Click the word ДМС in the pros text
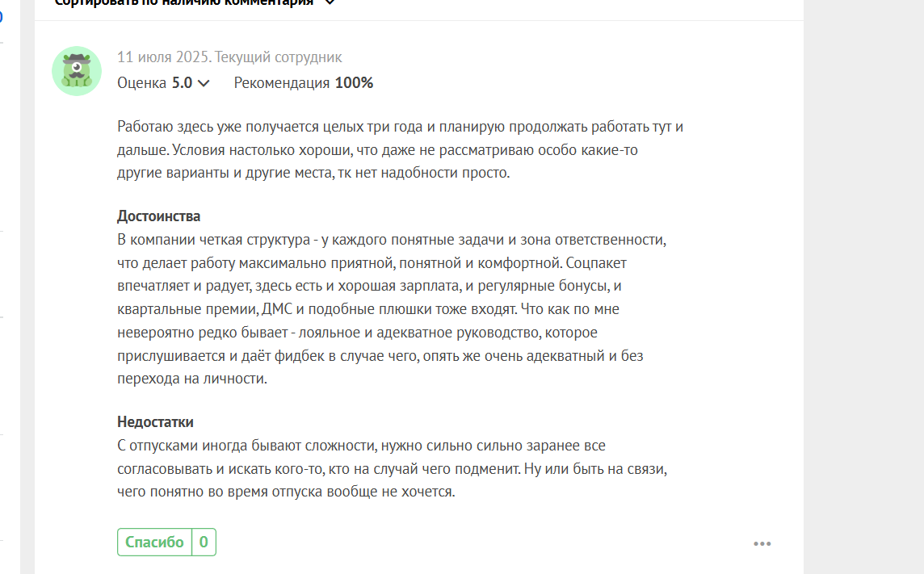Viewport: 924px width, 574px height. coord(277,309)
